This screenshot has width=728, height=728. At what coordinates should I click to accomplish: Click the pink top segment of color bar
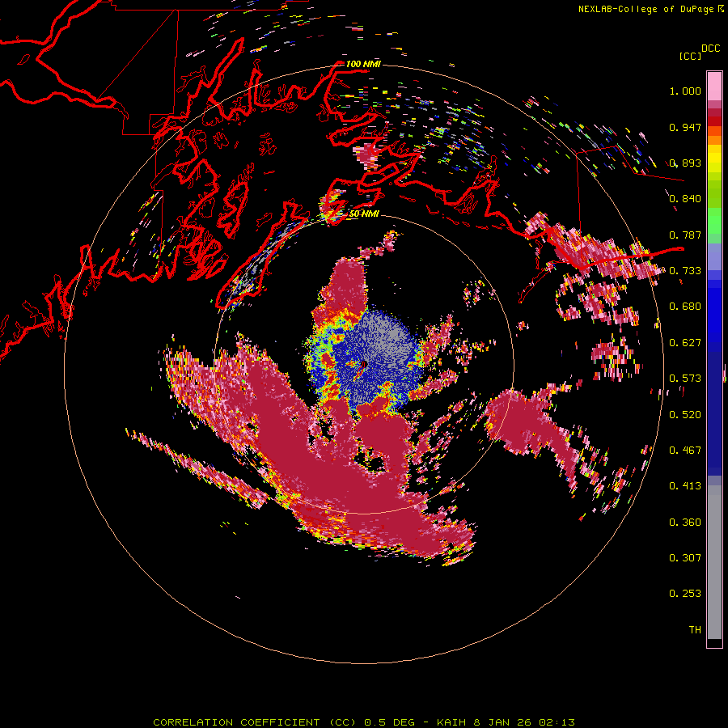coord(714,86)
